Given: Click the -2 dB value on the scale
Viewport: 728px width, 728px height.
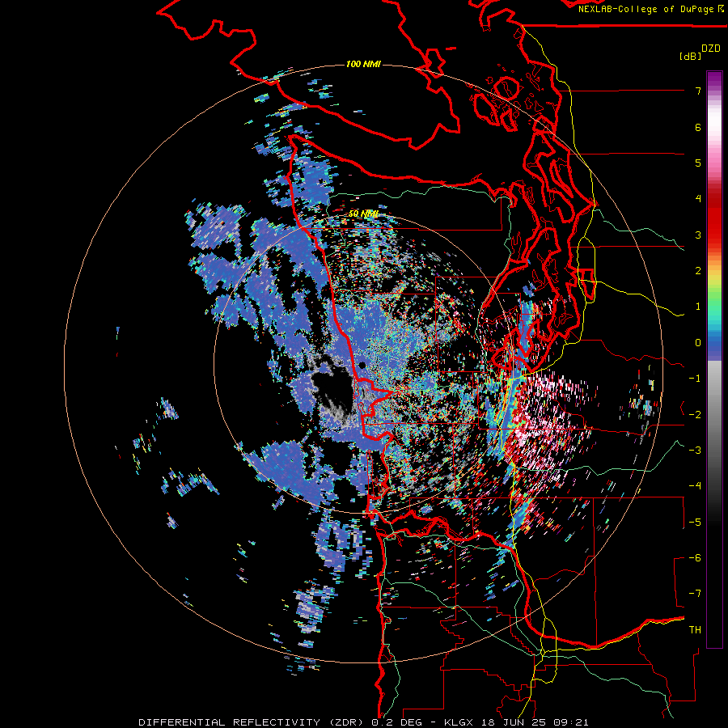Looking at the screenshot, I should tap(695, 414).
